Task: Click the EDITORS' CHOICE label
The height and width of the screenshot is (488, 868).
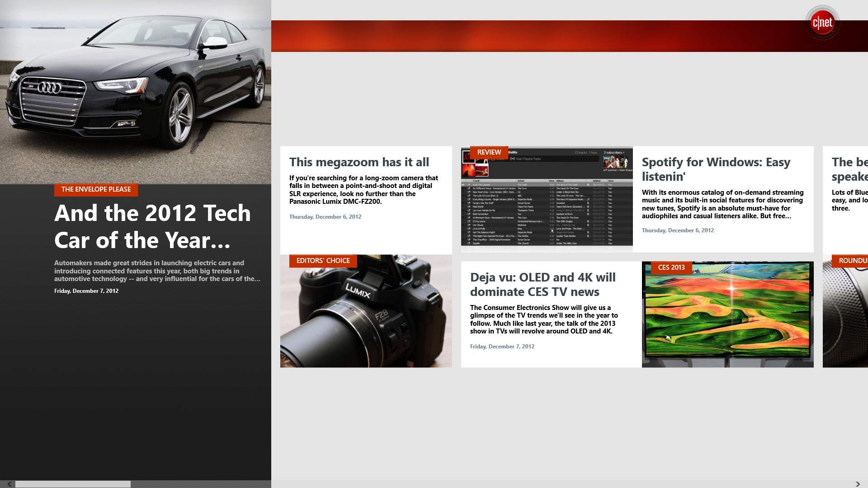Action: [x=323, y=261]
